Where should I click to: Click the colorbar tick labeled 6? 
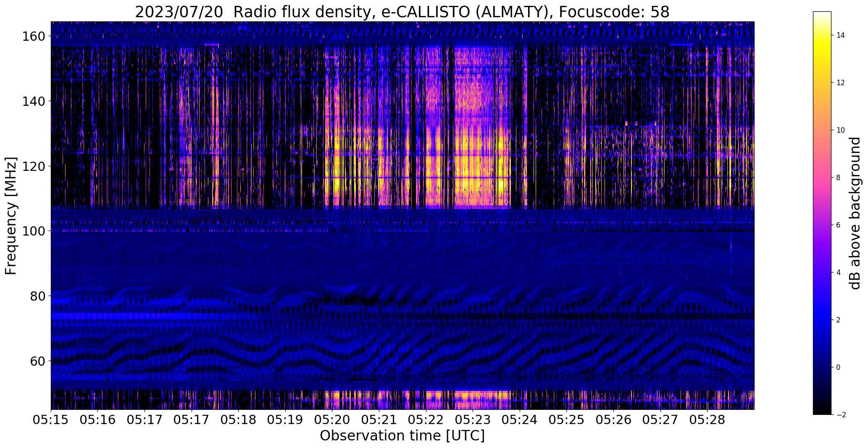(839, 225)
